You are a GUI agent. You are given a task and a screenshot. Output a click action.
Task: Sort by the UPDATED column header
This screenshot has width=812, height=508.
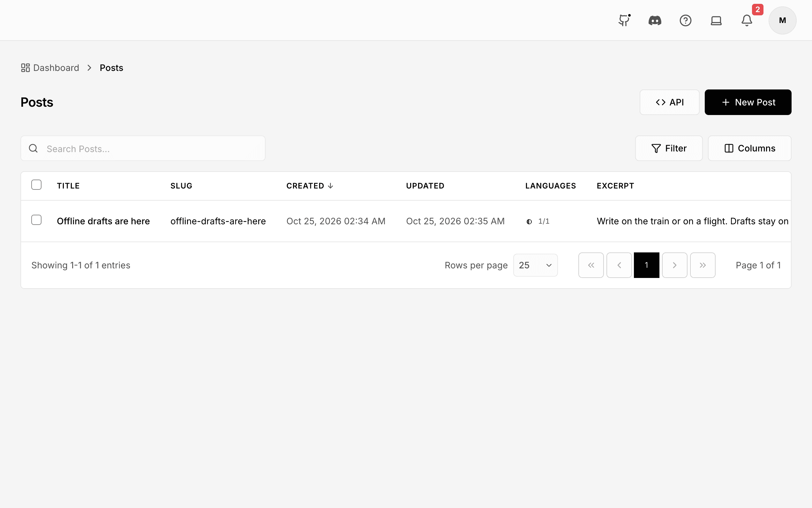(x=425, y=186)
